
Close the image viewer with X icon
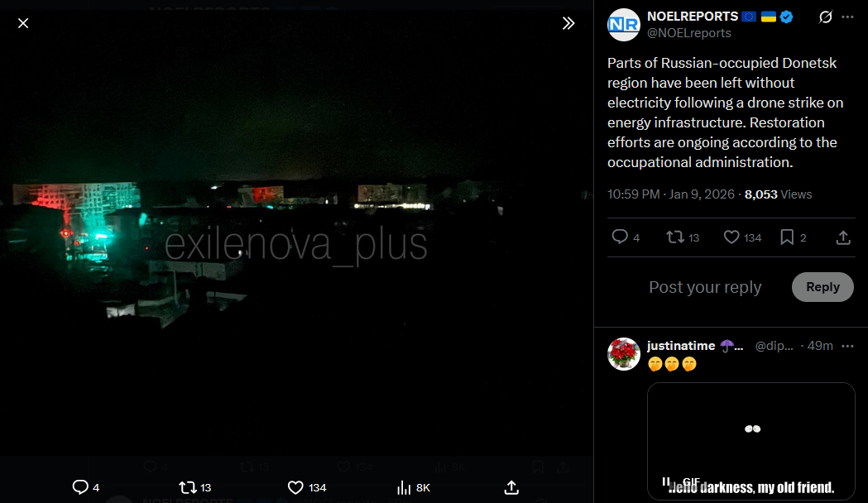coord(22,23)
